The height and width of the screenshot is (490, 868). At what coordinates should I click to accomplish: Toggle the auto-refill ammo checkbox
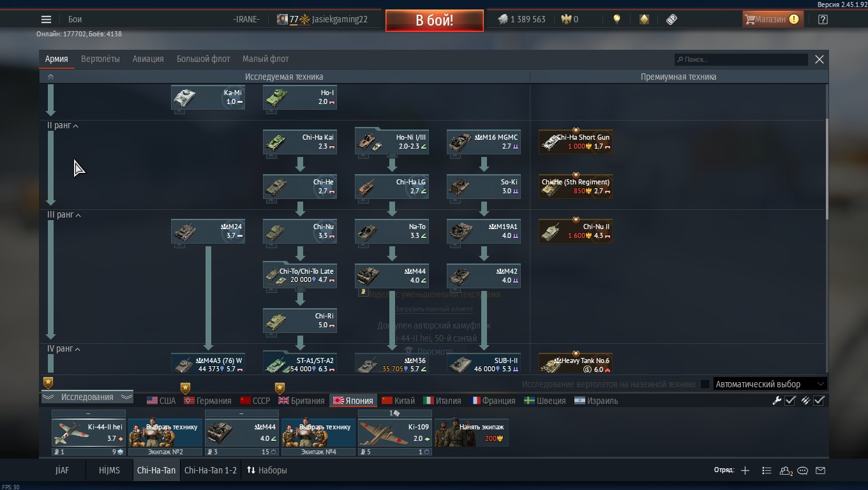[819, 401]
